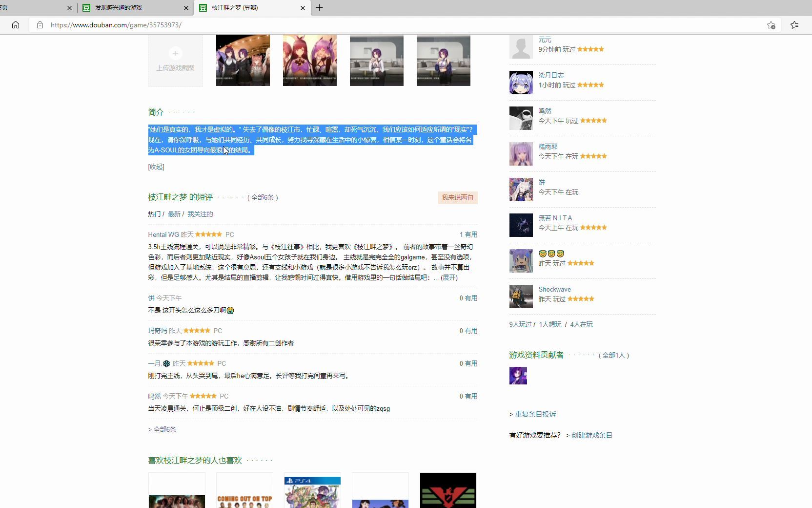812x508 pixels.
Task: Open contributors 全部1人 link
Action: pyautogui.click(x=614, y=355)
